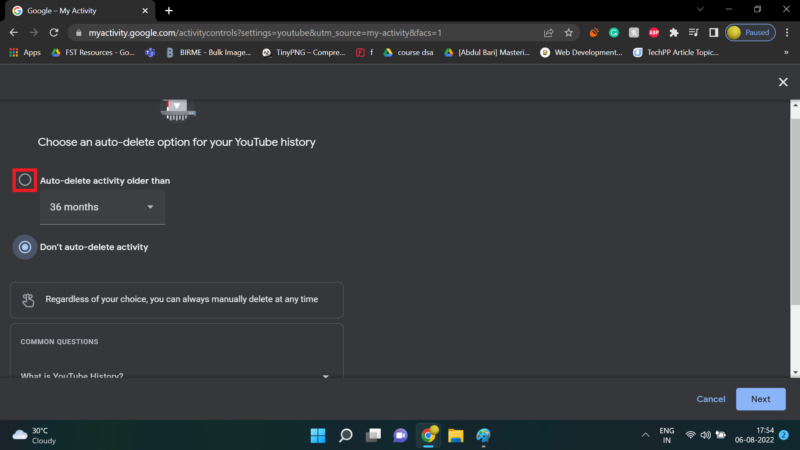Click the Cancel button
The height and width of the screenshot is (450, 800).
click(x=711, y=399)
